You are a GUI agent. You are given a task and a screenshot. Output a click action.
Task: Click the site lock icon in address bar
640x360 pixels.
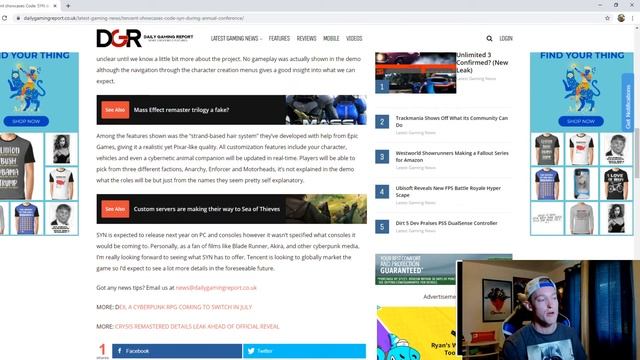(18, 18)
